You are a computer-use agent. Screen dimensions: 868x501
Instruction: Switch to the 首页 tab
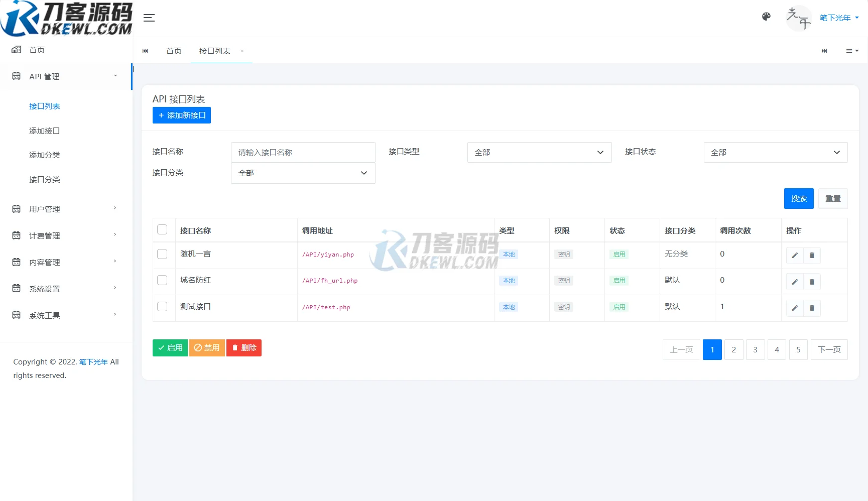[x=174, y=51]
